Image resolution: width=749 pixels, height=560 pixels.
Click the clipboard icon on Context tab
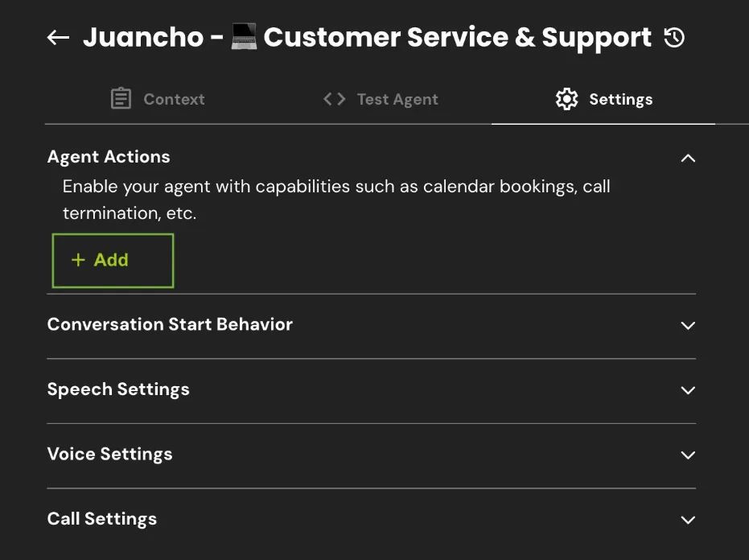point(121,99)
